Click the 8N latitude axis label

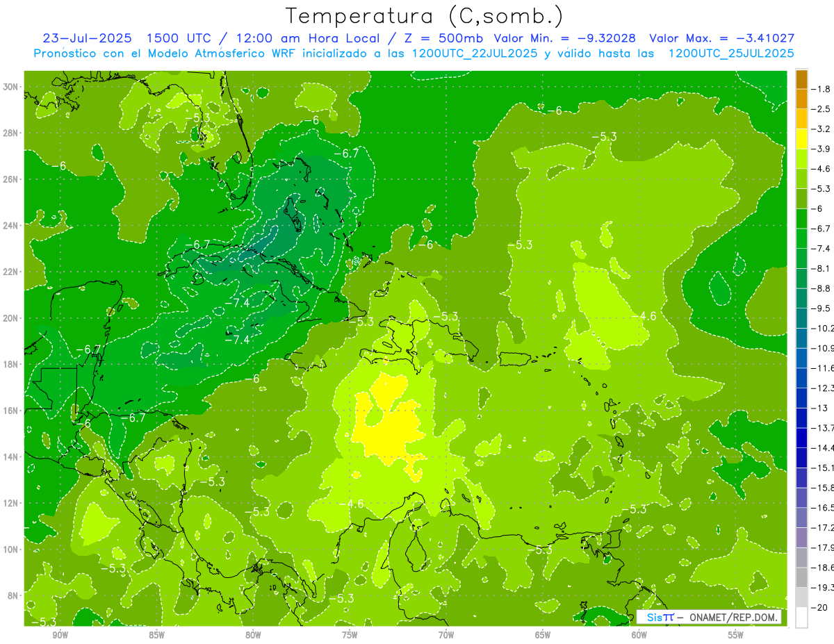point(13,595)
